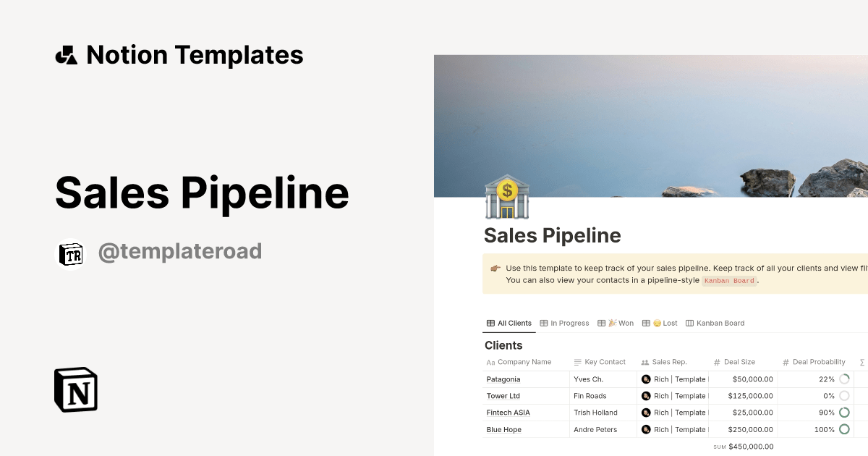Open the Patagonia company row
Screen dimensions: 868x456
click(503, 379)
